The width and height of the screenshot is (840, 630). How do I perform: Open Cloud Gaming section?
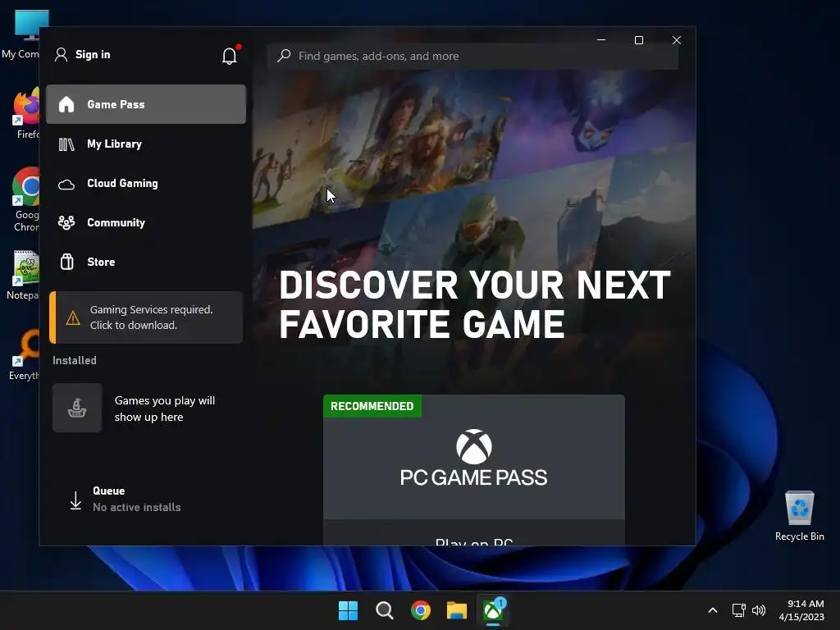pos(146,183)
